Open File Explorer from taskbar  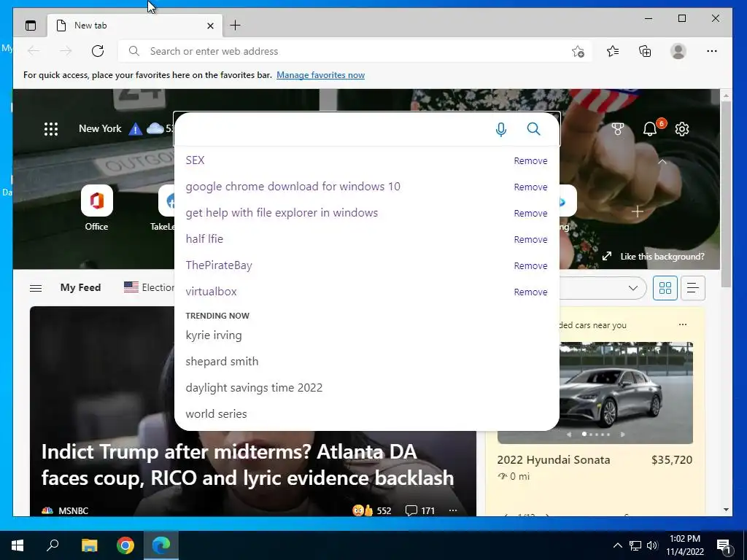pyautogui.click(x=89, y=545)
